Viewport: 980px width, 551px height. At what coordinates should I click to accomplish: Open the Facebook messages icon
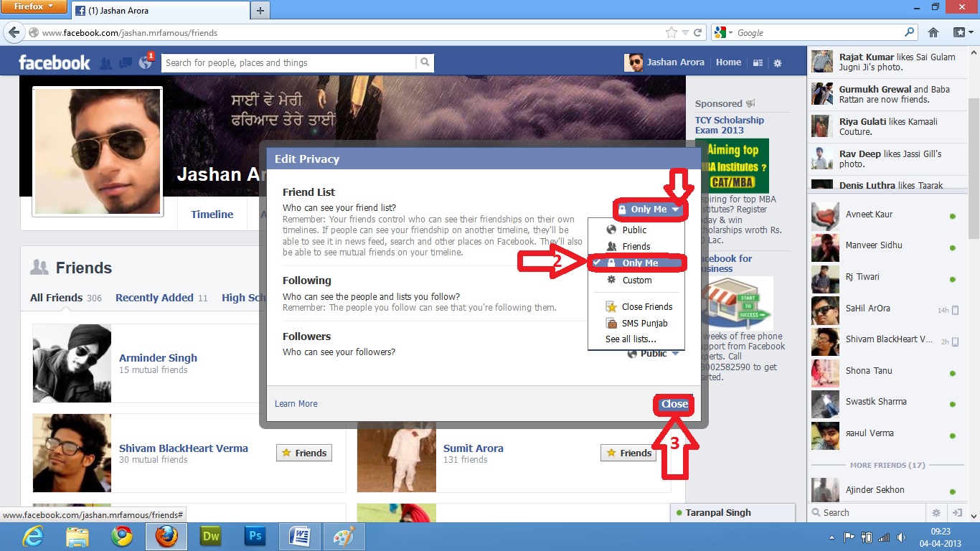[126, 63]
